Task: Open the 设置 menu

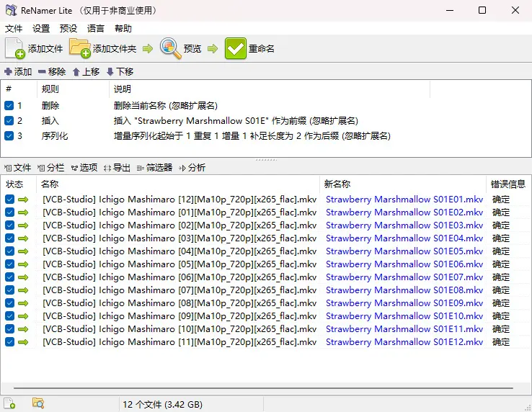Action: (x=41, y=29)
